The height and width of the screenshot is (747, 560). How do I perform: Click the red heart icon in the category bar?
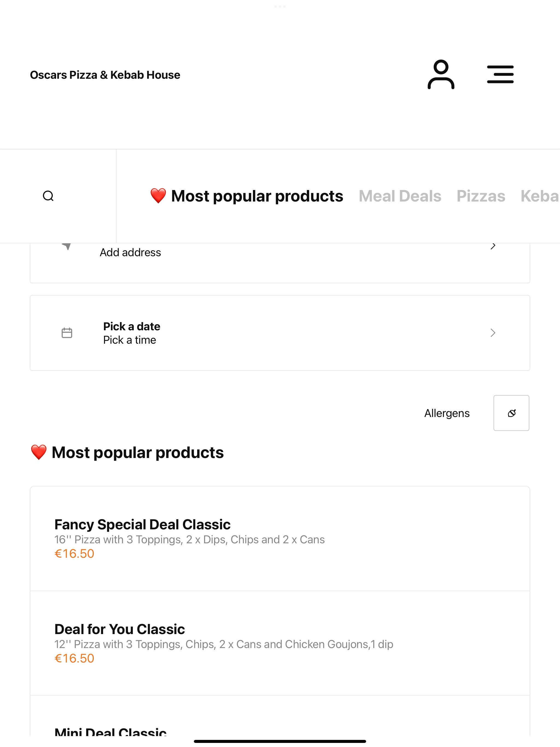[x=158, y=196]
